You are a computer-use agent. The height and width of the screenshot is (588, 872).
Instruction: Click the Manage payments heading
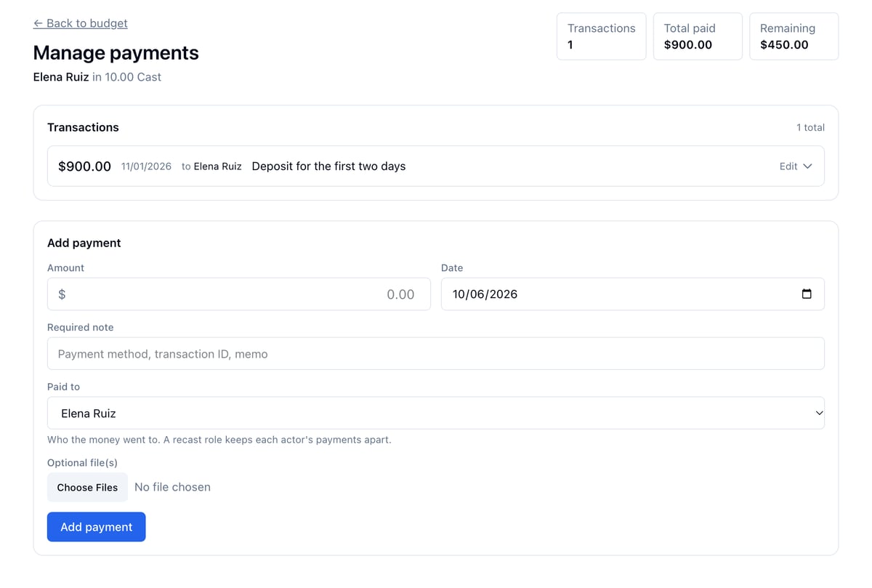[x=116, y=53]
